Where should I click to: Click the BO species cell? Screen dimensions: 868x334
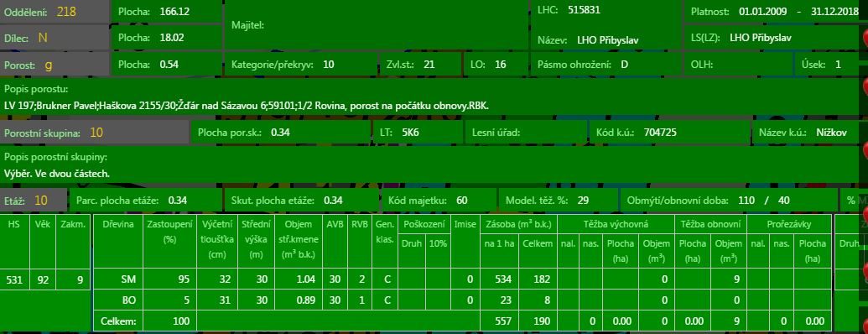pyautogui.click(x=117, y=300)
